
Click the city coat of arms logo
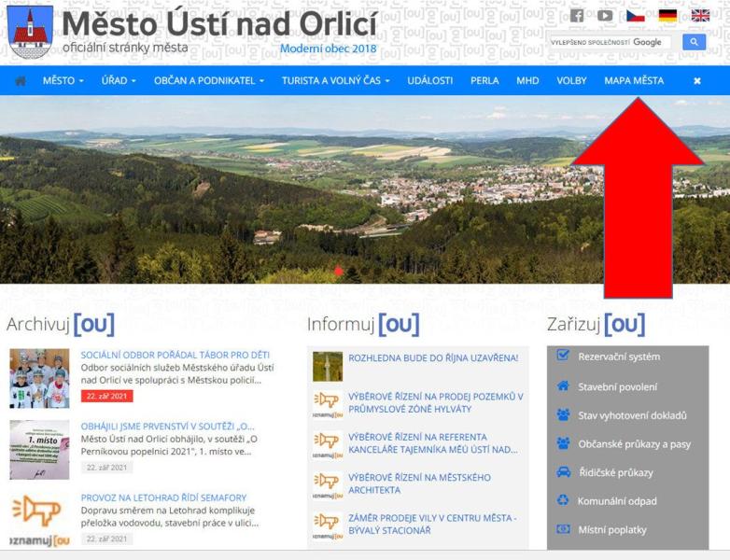click(30, 31)
